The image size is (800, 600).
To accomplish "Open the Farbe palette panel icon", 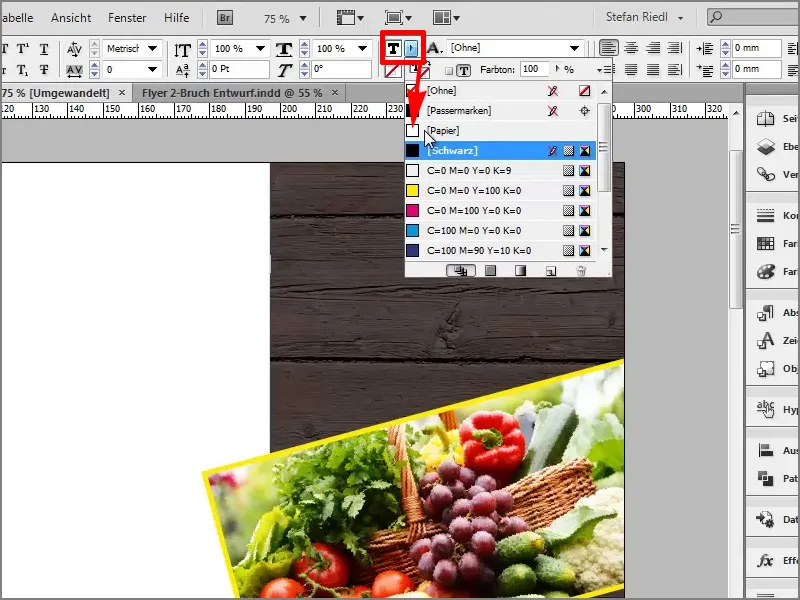I will 765,271.
